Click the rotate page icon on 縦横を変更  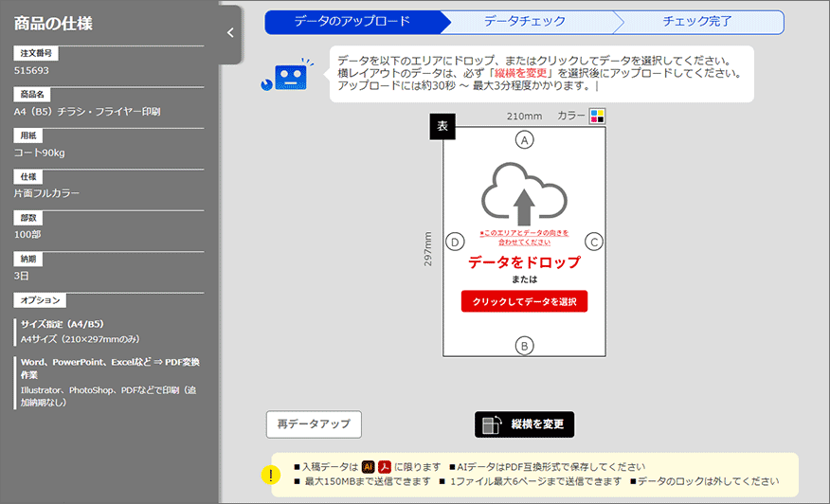492,424
